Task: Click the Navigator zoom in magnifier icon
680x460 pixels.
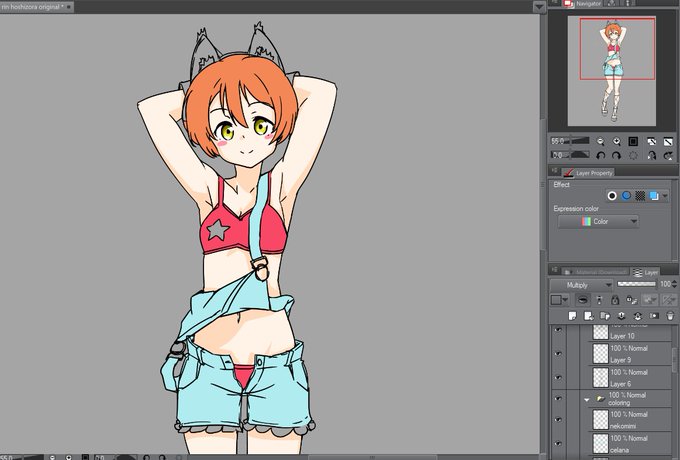Action: point(617,141)
